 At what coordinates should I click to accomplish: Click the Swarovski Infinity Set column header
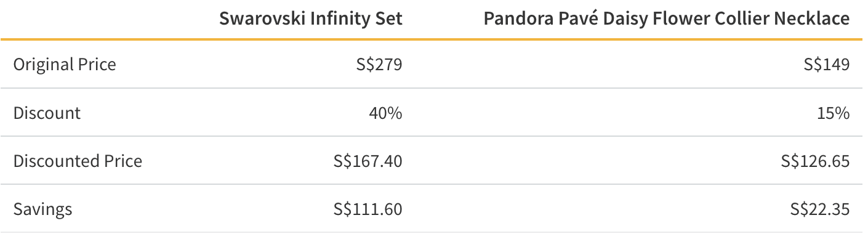(311, 18)
